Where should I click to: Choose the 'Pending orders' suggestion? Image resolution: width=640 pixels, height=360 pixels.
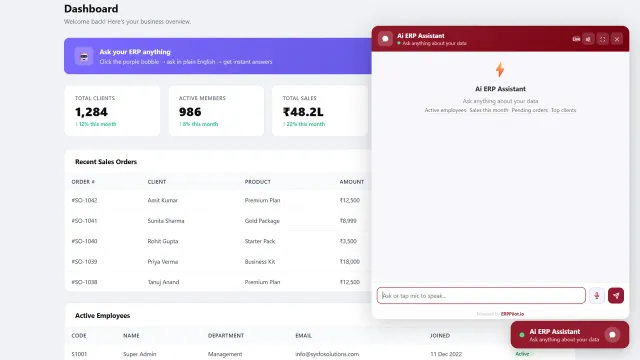click(529, 110)
